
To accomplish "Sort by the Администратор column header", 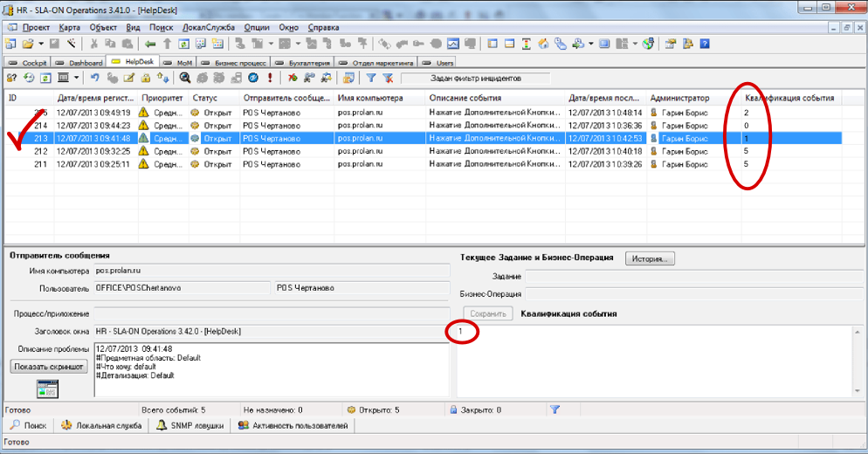I will 693,98.
